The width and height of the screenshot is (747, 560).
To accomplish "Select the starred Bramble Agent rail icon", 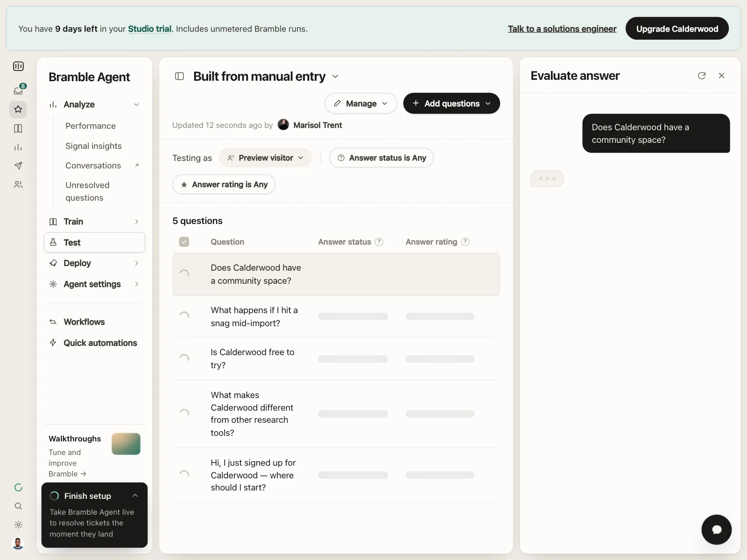I will tap(18, 109).
